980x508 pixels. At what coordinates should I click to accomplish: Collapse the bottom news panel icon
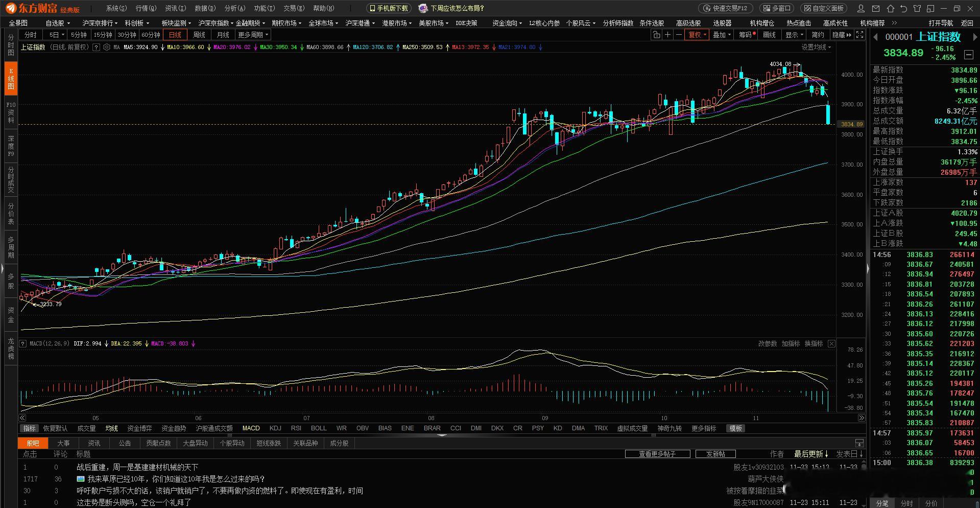tap(859, 443)
